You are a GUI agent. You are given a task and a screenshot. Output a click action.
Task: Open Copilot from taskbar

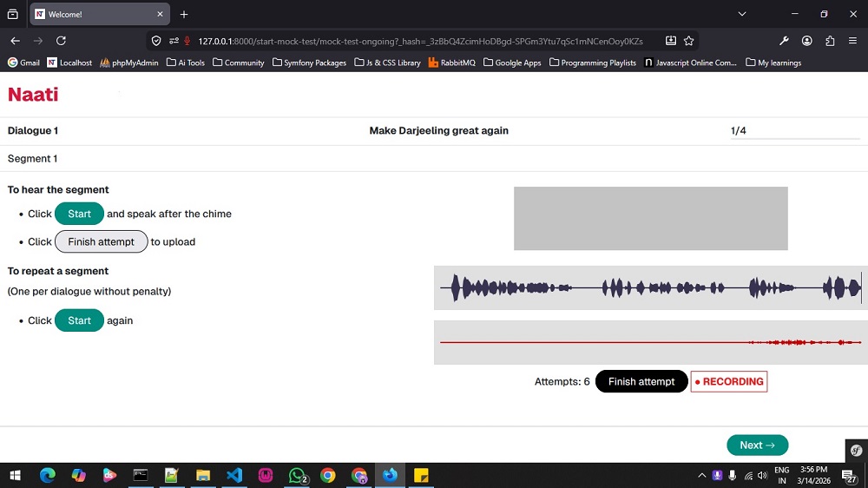(x=79, y=475)
